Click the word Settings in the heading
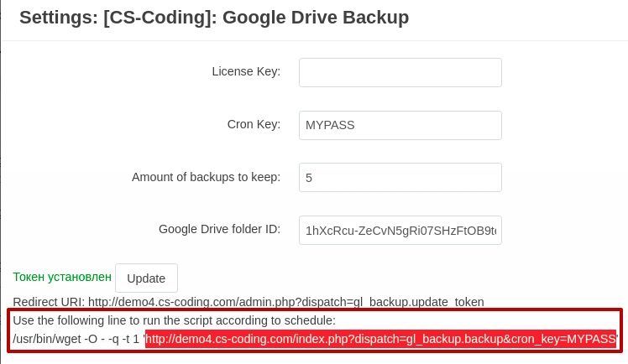 point(58,18)
